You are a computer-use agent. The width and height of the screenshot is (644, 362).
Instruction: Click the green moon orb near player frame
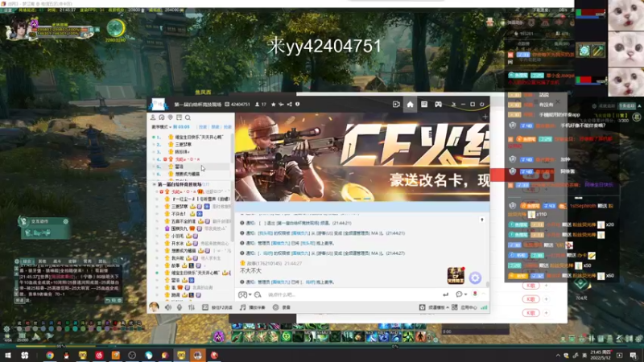click(x=115, y=28)
